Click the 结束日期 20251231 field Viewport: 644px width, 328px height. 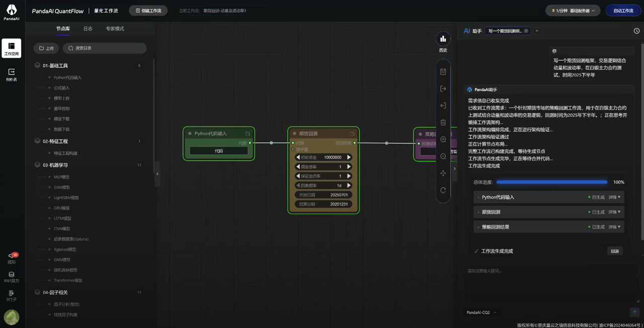click(324, 204)
